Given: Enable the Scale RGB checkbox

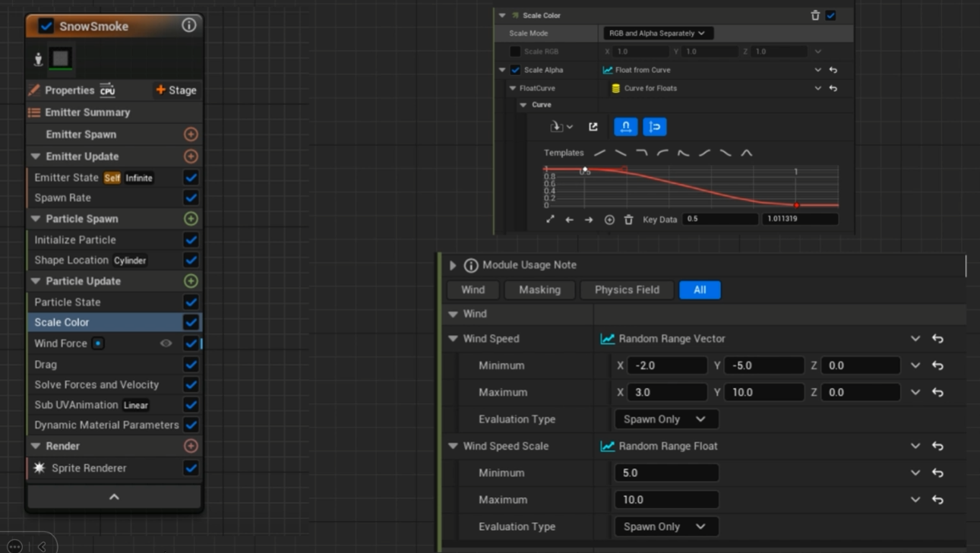Looking at the screenshot, I should [x=515, y=52].
